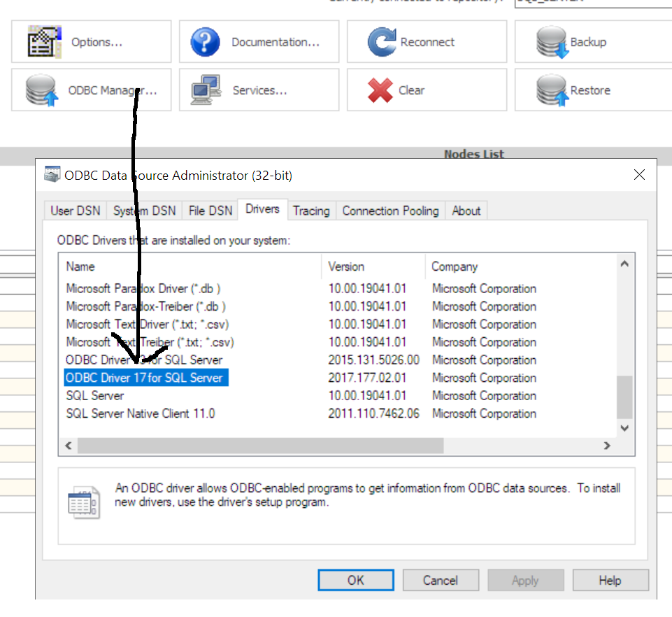Click the horizontal scrollbar thumb

261,446
